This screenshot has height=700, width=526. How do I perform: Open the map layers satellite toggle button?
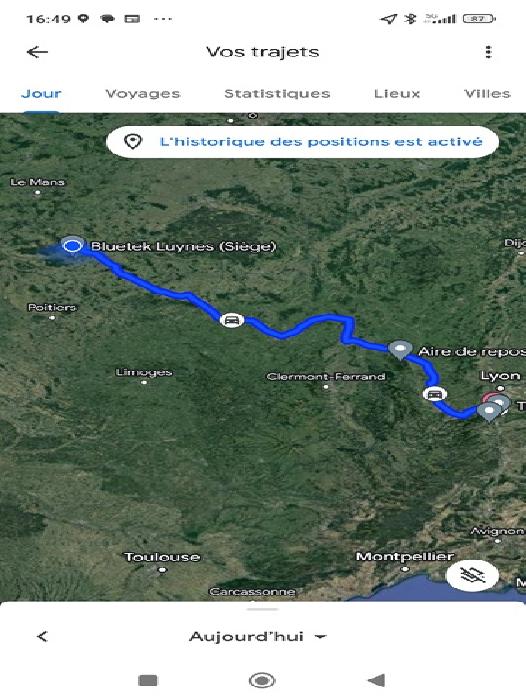472,575
